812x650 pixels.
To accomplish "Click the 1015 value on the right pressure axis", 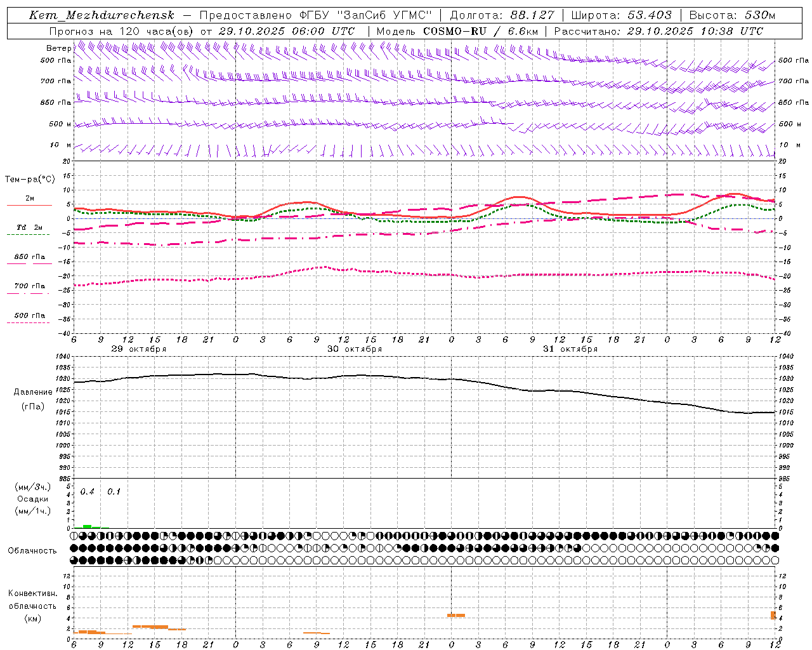I will point(786,413).
